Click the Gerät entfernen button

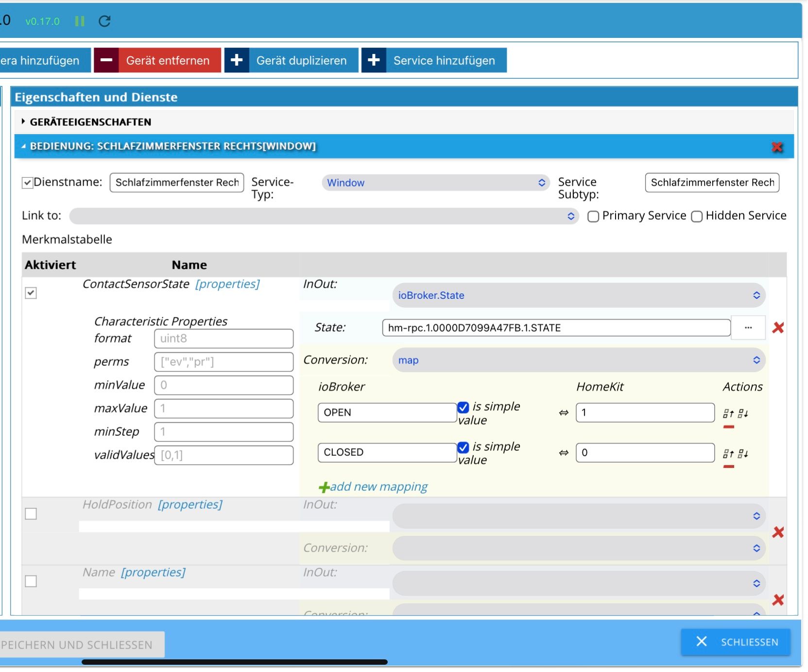(x=157, y=60)
